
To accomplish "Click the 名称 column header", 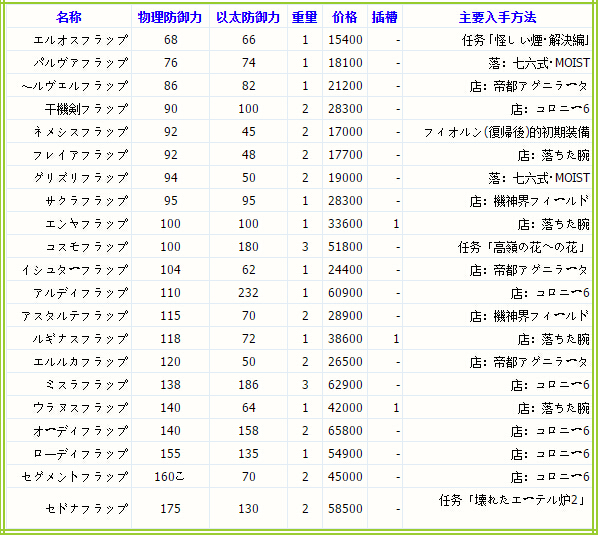I will [69, 17].
